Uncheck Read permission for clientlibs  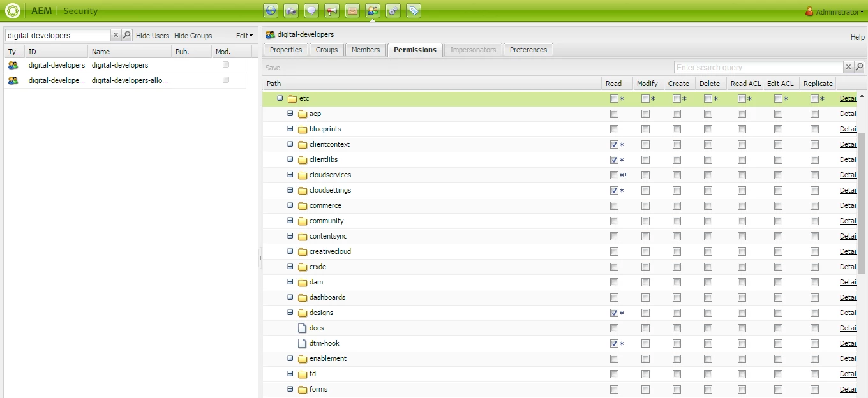[614, 160]
